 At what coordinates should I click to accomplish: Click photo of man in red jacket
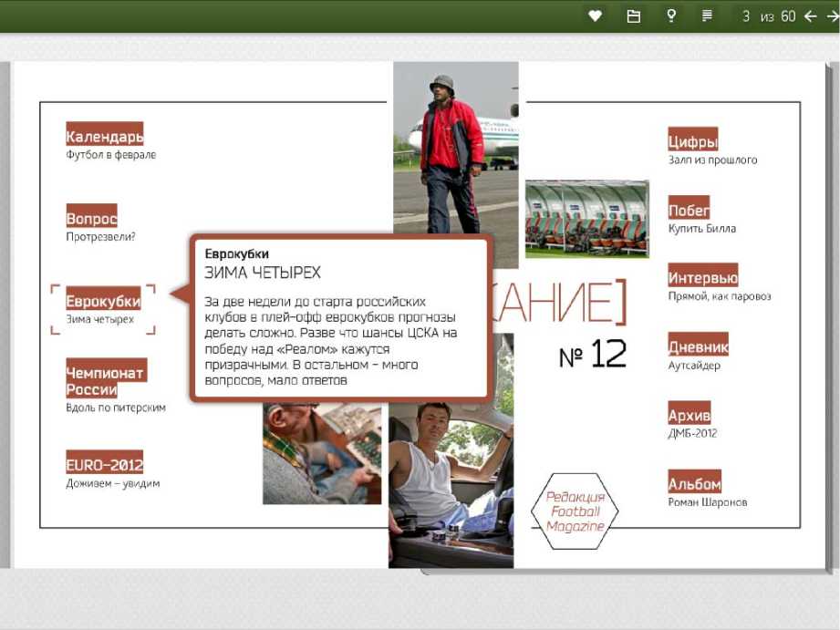tap(456, 148)
